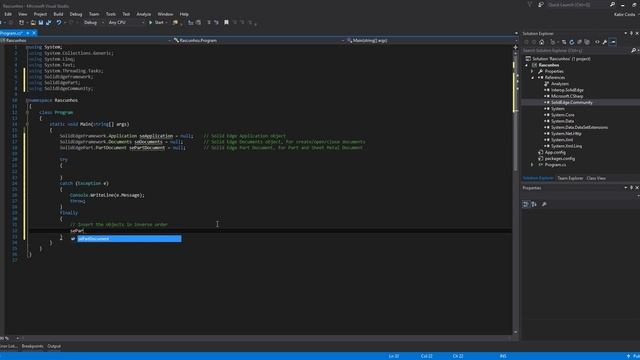The width and height of the screenshot is (640, 360).
Task: Click the Sync with Active Document icon
Action: point(564,42)
